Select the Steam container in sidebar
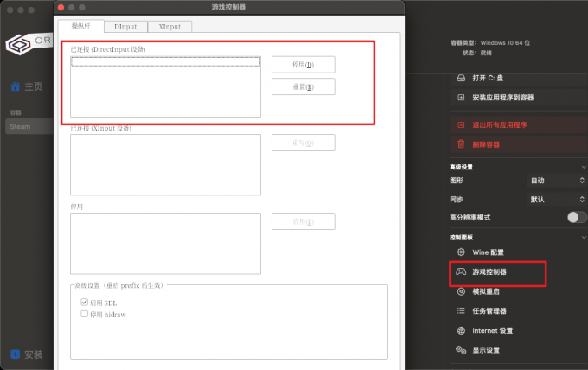Viewport: 588px width, 370px height. [x=29, y=126]
